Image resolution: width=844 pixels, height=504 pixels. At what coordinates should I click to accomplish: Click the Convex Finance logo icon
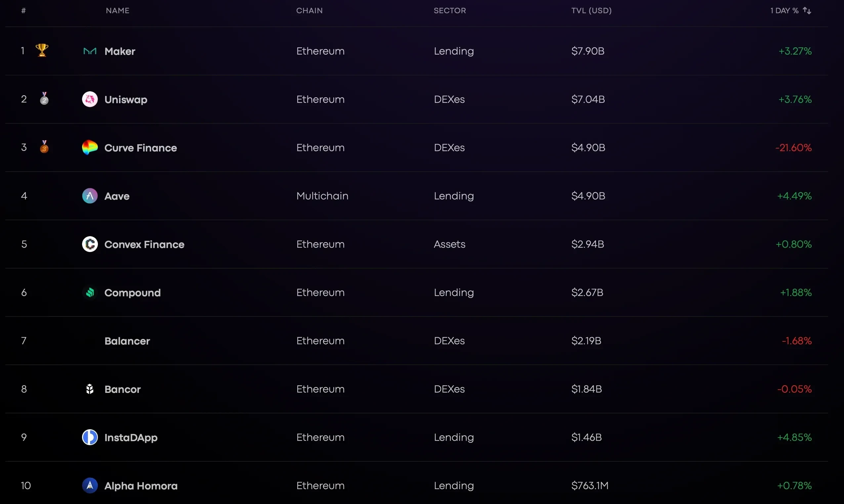[90, 244]
